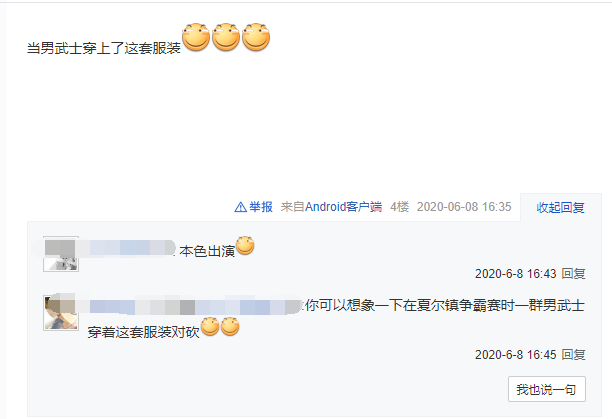Click the third smiley emoji in the post
The height and width of the screenshot is (419, 612).
(256, 37)
